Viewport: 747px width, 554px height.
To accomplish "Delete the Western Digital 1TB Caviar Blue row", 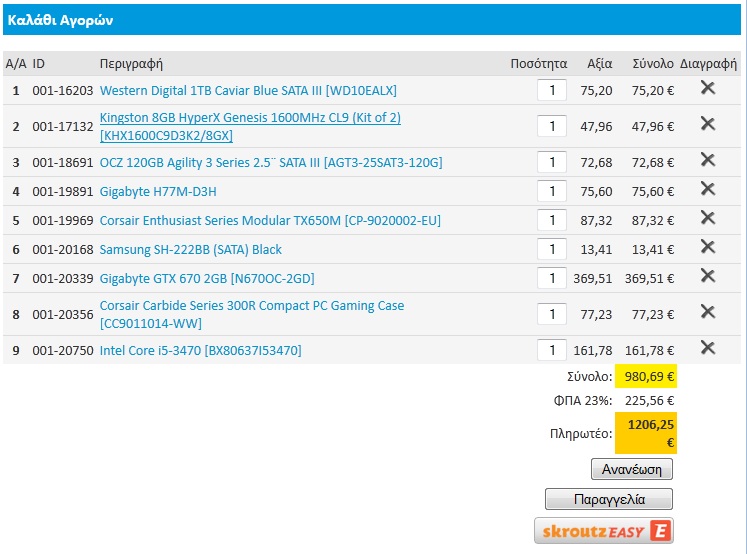I will [708, 88].
